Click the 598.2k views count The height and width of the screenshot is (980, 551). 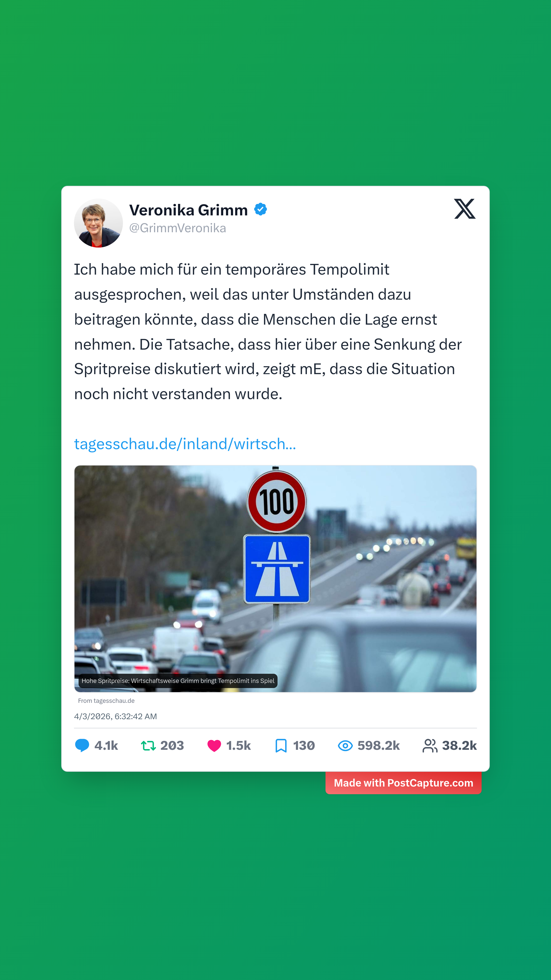[x=379, y=746]
